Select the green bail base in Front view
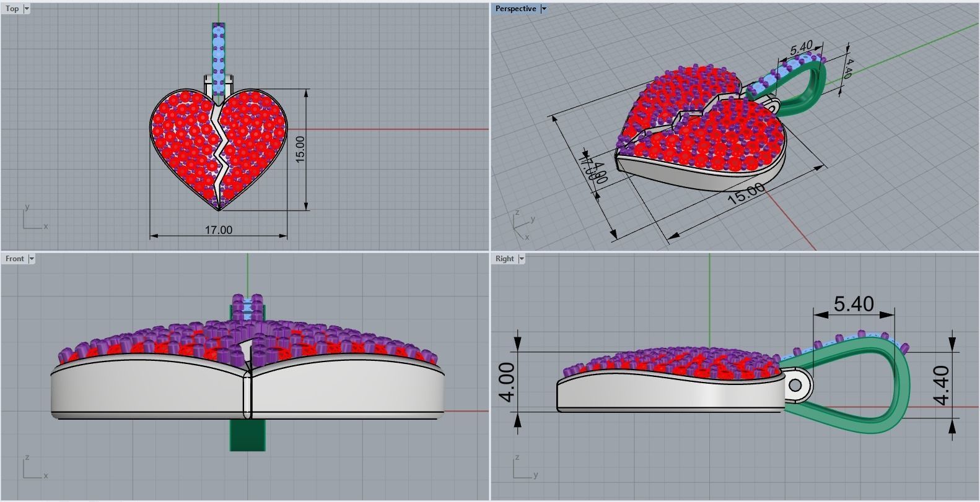Screen dimensions: 980x502 (248, 435)
